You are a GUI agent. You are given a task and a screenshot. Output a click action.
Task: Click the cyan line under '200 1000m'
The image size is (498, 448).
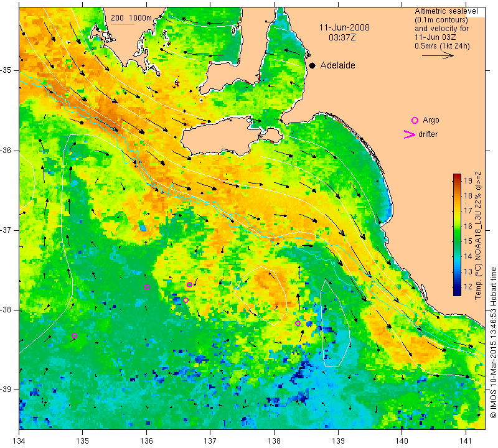pos(123,24)
